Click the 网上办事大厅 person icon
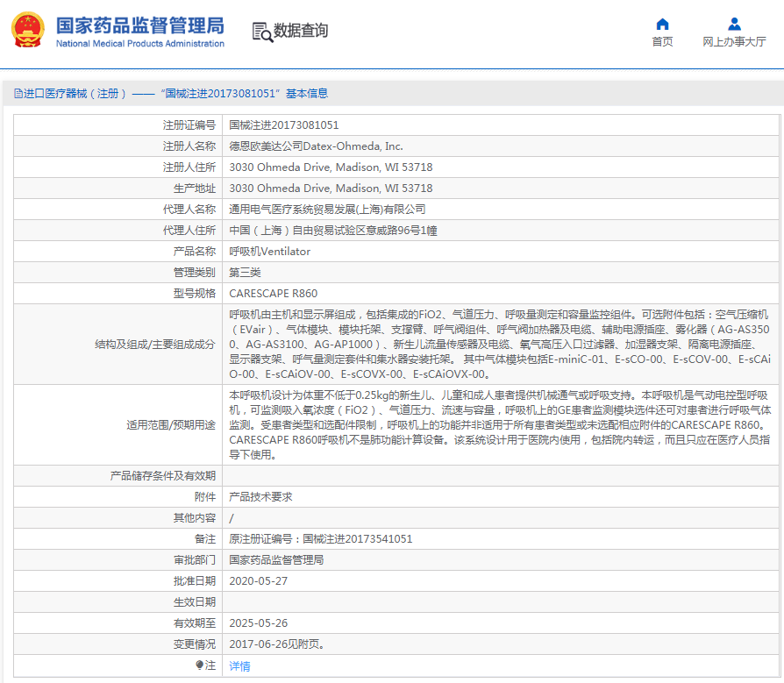 point(734,24)
